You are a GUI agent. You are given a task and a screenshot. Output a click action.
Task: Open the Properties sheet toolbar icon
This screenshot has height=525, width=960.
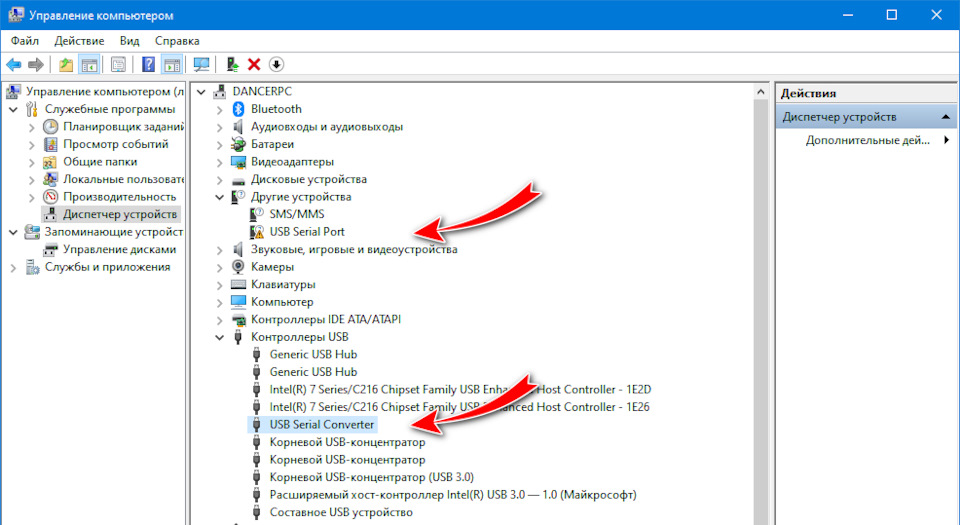coord(118,64)
